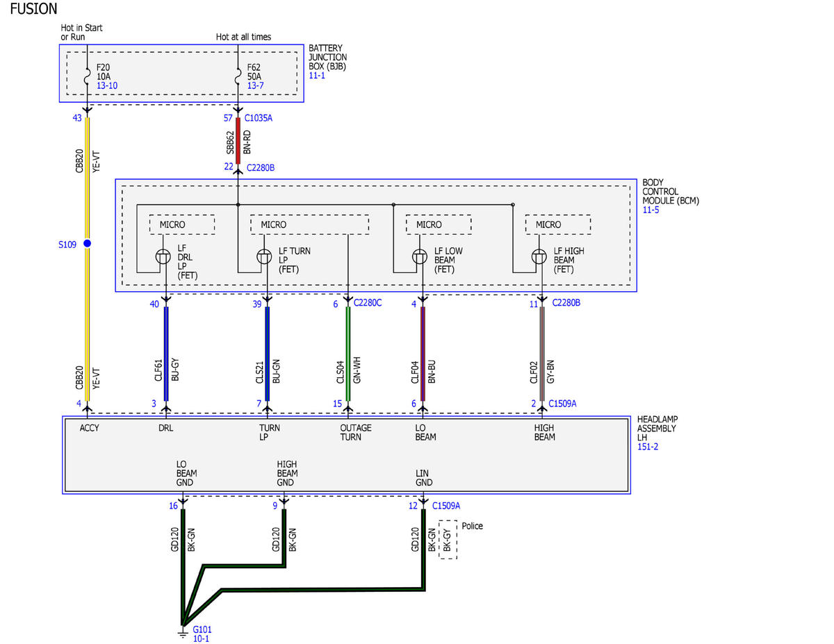Screen dimensions: 834x644
Task: Select the LF HIGH BEAM FET symbol
Action: tap(539, 256)
